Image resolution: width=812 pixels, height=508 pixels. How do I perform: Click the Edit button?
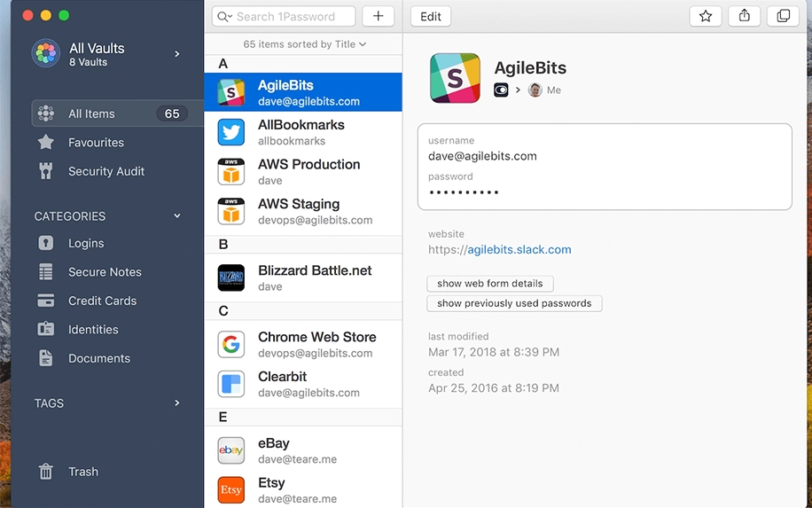pos(430,17)
